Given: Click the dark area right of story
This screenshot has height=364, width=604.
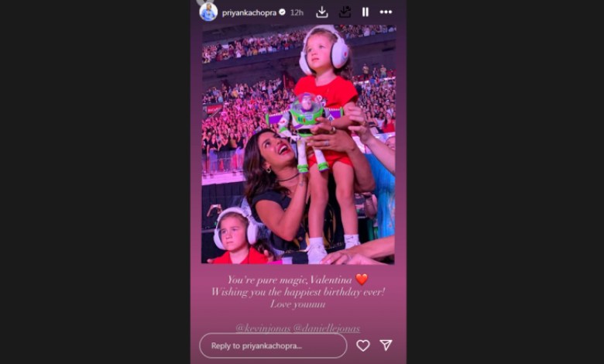Looking at the screenshot, I should pos(505,182).
